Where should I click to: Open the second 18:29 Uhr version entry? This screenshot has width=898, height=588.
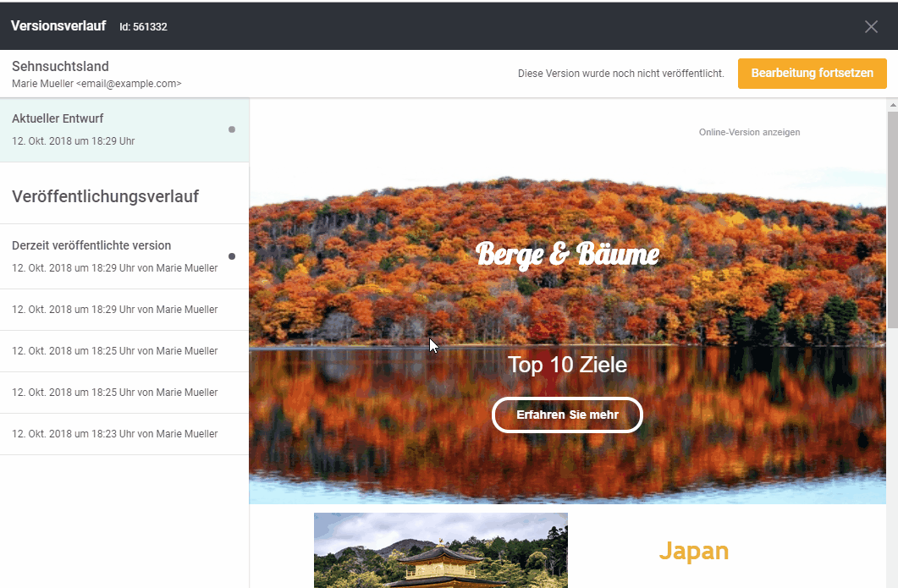[124, 310]
